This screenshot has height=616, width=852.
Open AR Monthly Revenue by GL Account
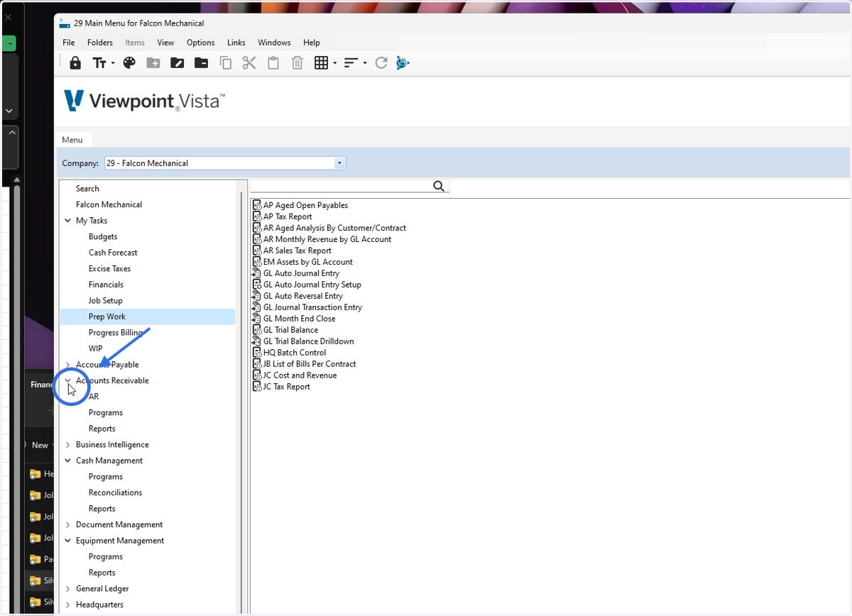coord(327,239)
